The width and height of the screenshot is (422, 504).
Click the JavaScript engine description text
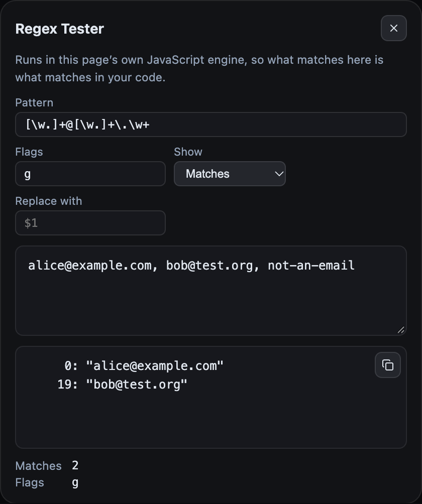[x=199, y=68]
